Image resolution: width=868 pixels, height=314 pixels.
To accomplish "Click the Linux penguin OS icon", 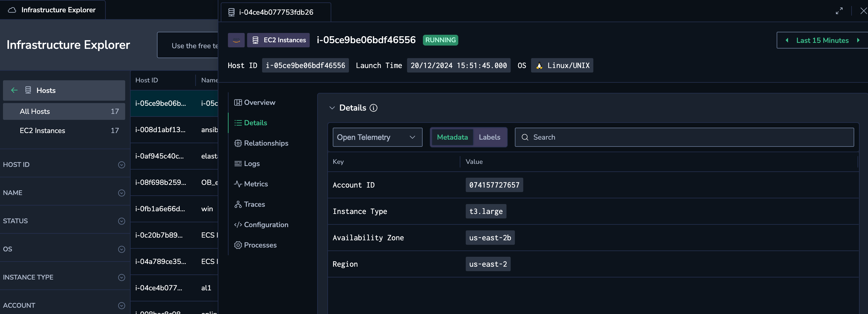I will click(x=539, y=66).
